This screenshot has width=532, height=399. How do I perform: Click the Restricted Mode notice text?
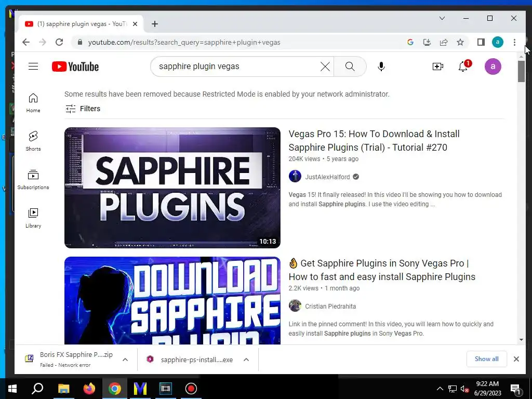point(227,94)
